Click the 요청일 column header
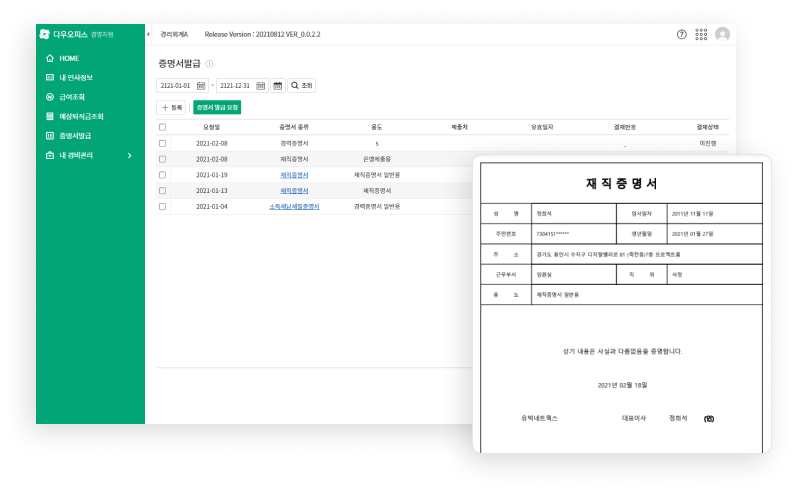This screenshot has width=797, height=491. (x=211, y=127)
